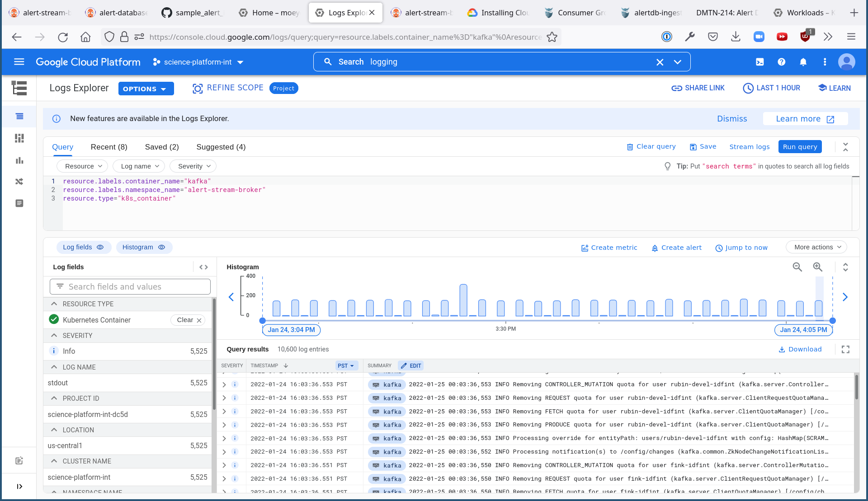
Task: Click the Stream logs button
Action: click(x=749, y=147)
